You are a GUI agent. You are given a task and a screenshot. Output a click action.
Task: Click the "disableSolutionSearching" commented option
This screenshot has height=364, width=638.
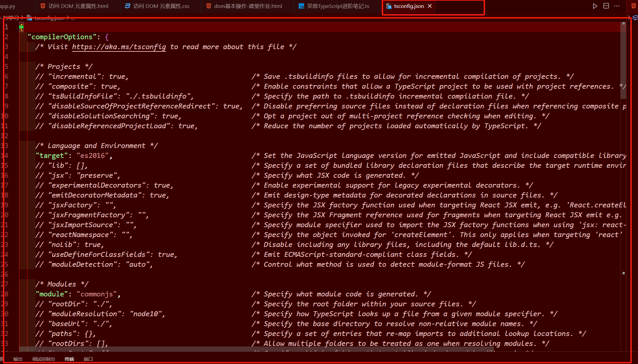pos(108,116)
